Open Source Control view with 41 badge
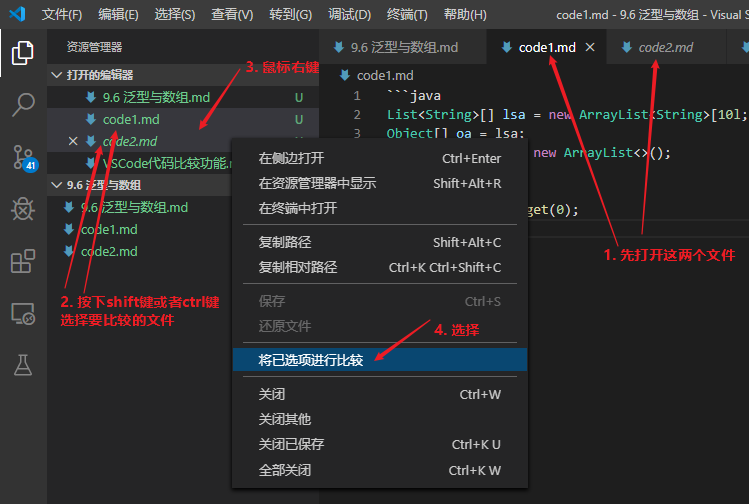This screenshot has width=749, height=504. (x=24, y=158)
